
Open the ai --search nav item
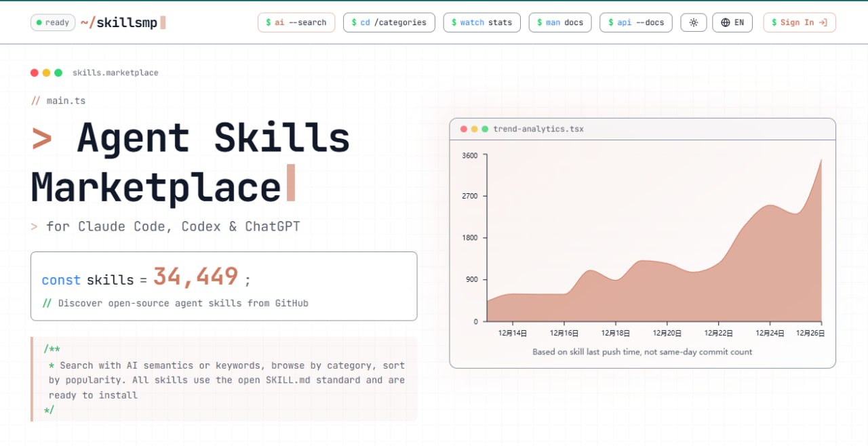[x=296, y=22]
